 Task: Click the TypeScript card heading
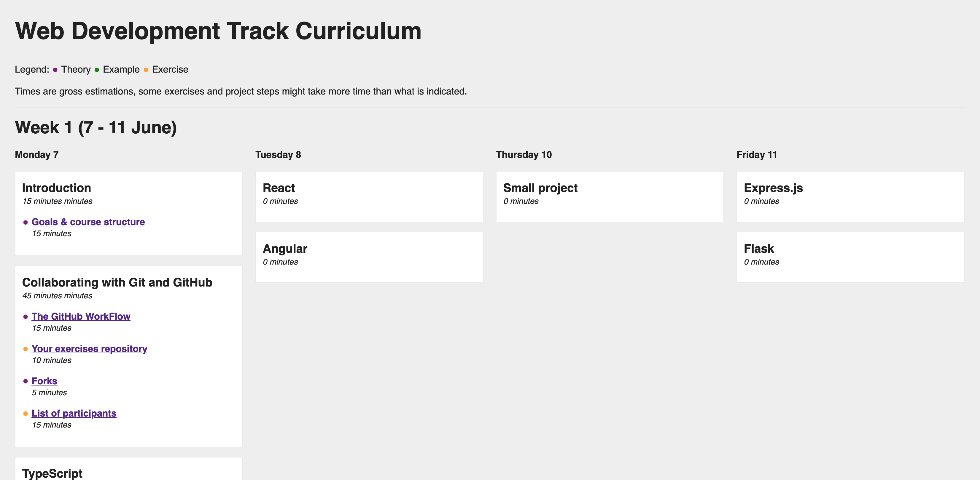tap(52, 473)
